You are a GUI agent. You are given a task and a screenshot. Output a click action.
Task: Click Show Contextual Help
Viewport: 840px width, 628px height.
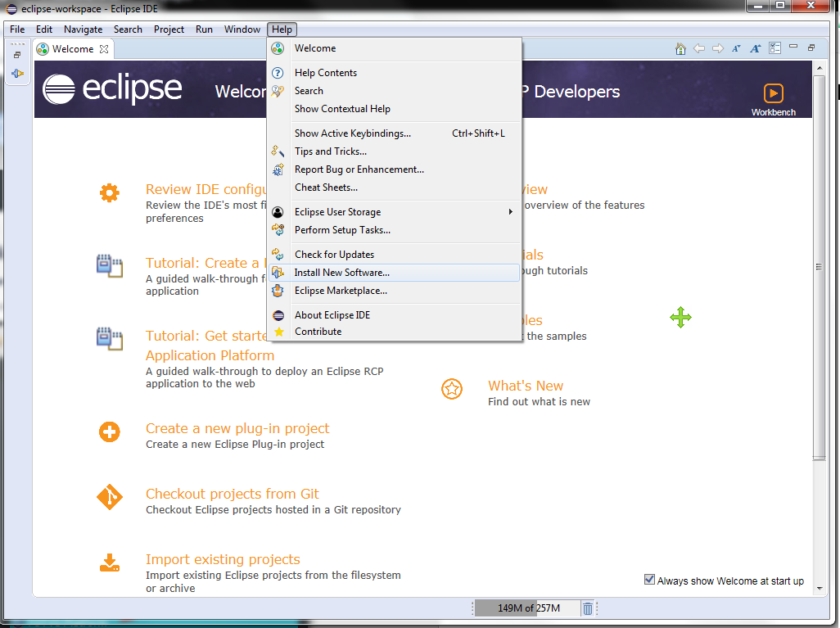[x=395, y=109]
